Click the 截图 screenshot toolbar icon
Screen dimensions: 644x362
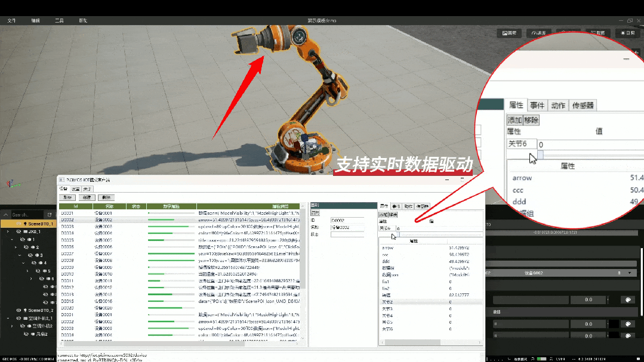597,33
